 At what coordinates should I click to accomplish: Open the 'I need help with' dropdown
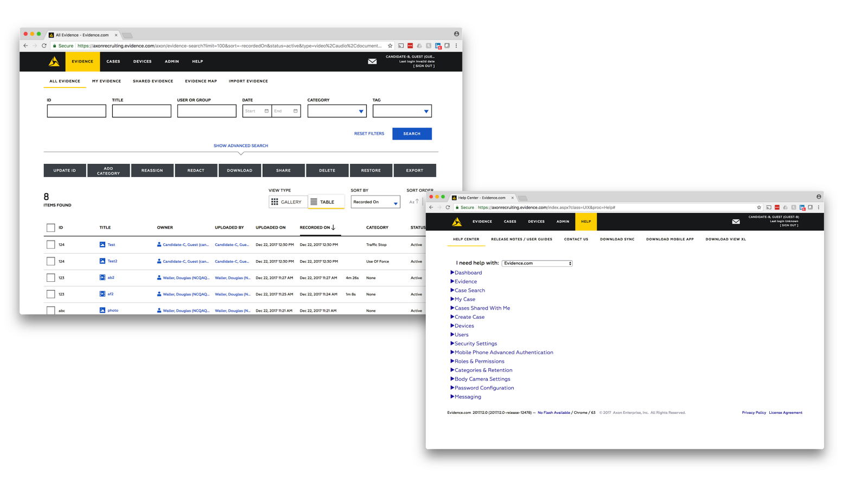point(537,263)
